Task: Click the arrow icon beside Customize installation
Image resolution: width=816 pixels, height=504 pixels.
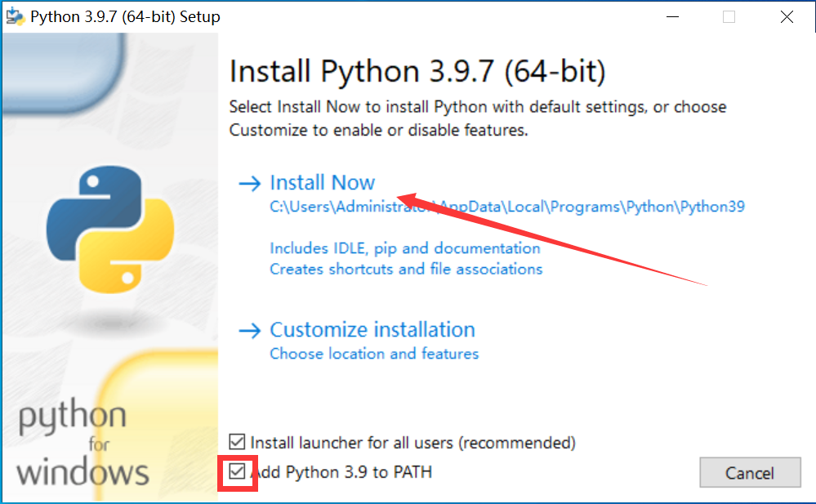Action: click(x=248, y=331)
